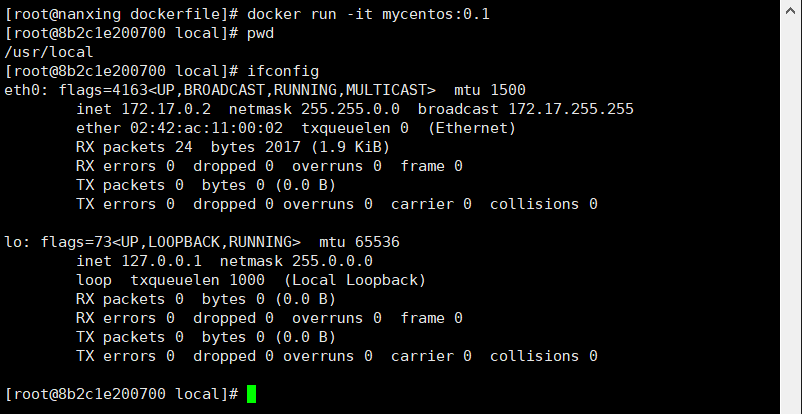
Task: Click the 'mtu 65536' value
Action: click(360, 242)
